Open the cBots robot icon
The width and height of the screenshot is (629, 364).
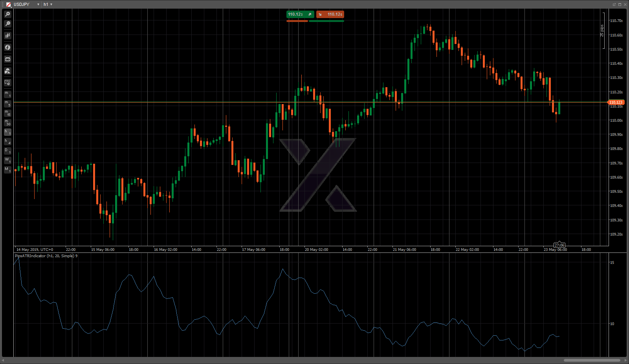coord(7,59)
